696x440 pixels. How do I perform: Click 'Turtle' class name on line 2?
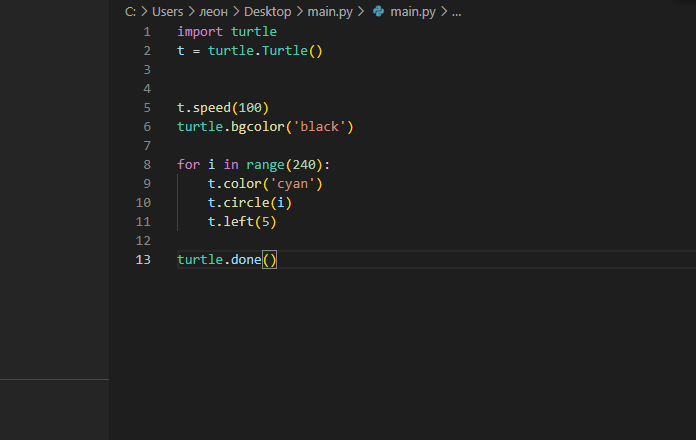point(285,51)
